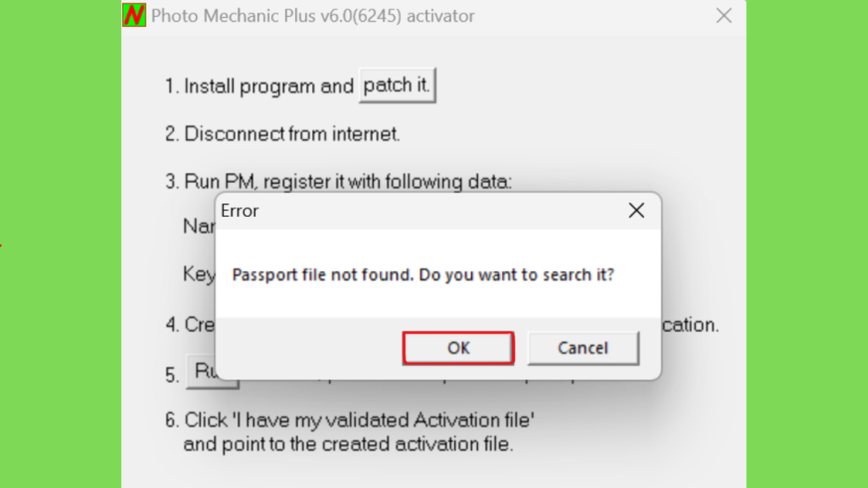
Task: Close the Photo Mechanic Plus activator window
Action: pos(724,15)
